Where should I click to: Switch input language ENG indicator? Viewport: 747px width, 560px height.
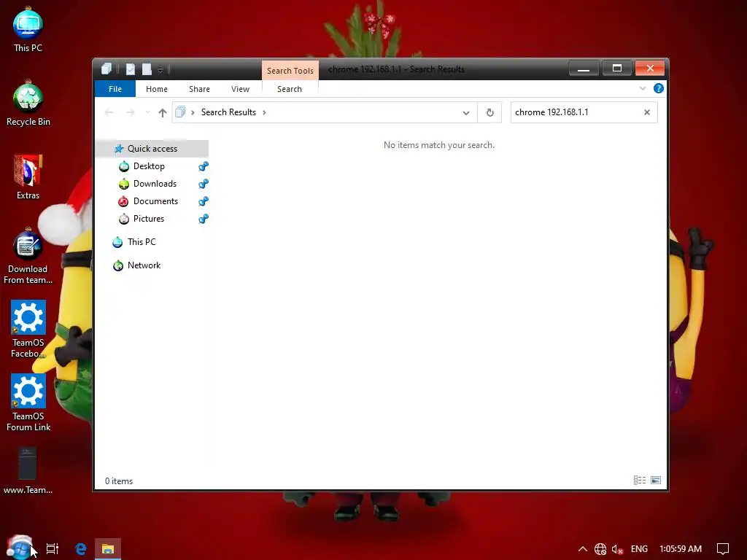[x=639, y=549]
